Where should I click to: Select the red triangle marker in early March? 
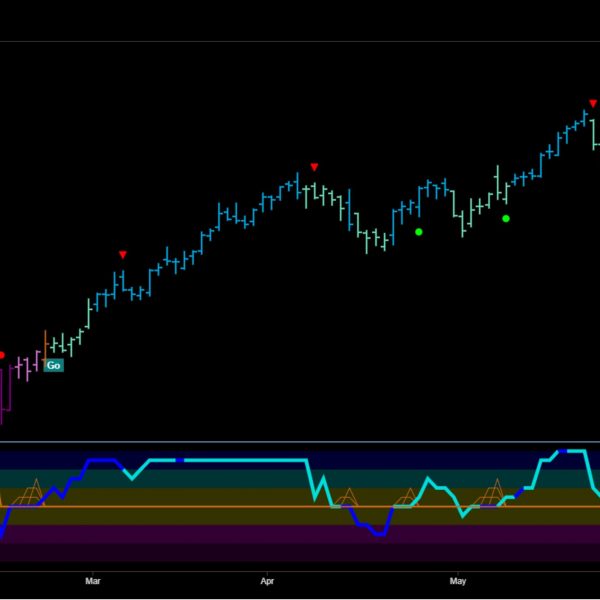[x=122, y=255]
